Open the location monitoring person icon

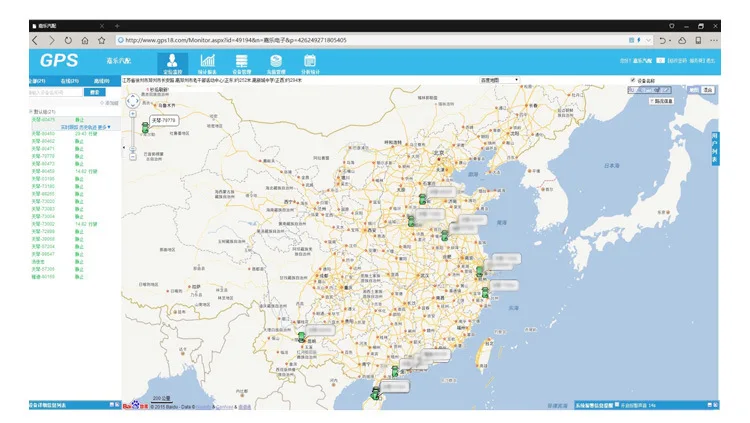coord(172,61)
